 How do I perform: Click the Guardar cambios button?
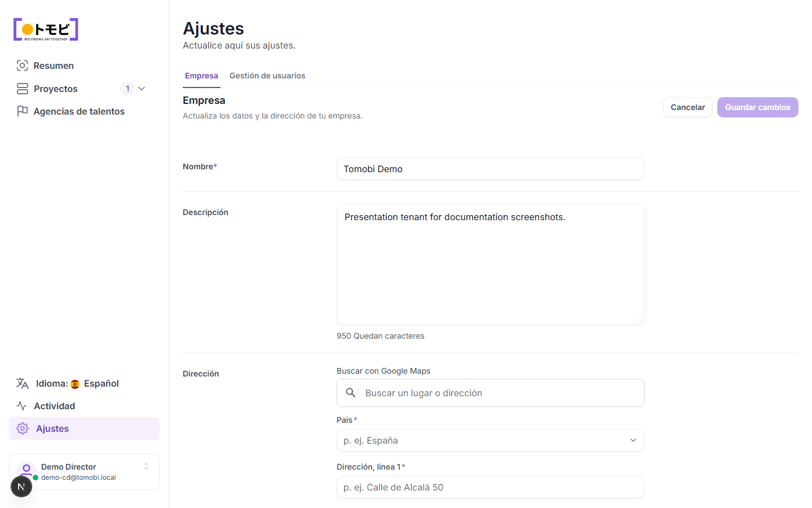pyautogui.click(x=758, y=107)
